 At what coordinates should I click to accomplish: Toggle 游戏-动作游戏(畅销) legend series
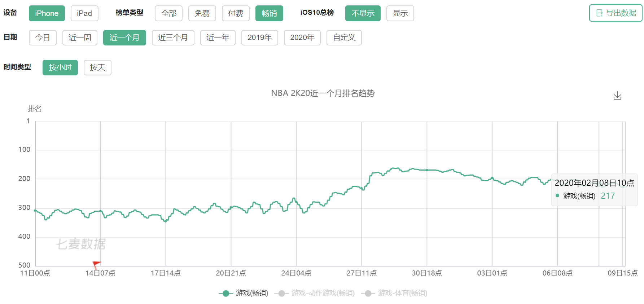tap(315, 293)
